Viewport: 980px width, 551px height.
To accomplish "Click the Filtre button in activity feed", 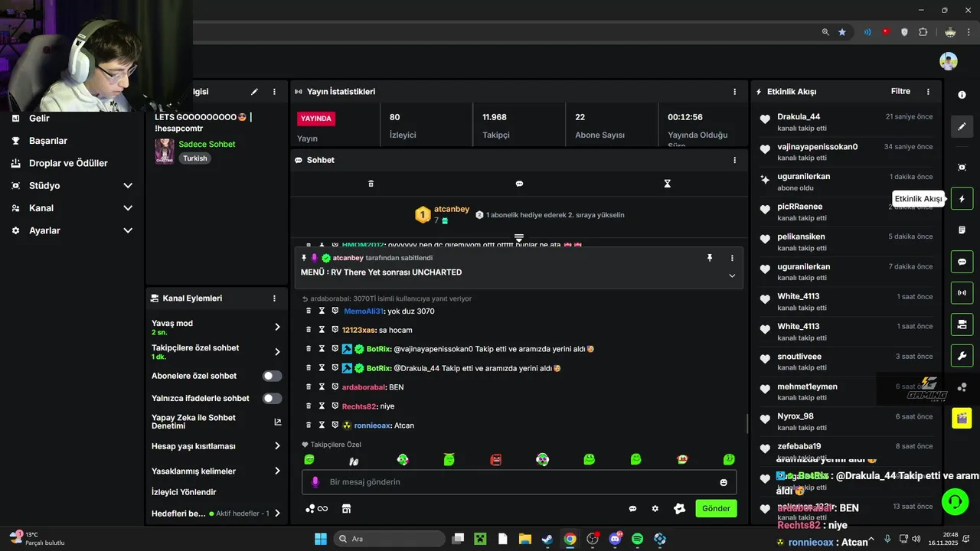I will (x=900, y=91).
